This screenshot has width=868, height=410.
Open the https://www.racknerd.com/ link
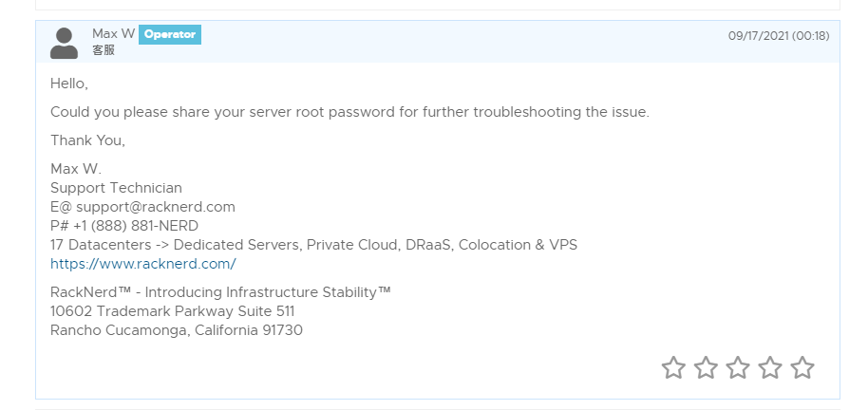pos(142,264)
